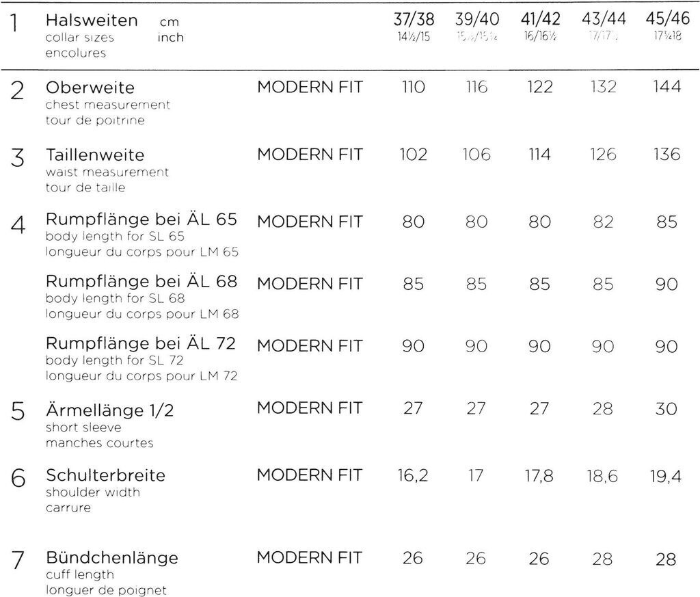The height and width of the screenshot is (597, 700).
Task: Select the Oberweite chest measurement label
Action: pyautogui.click(x=90, y=88)
